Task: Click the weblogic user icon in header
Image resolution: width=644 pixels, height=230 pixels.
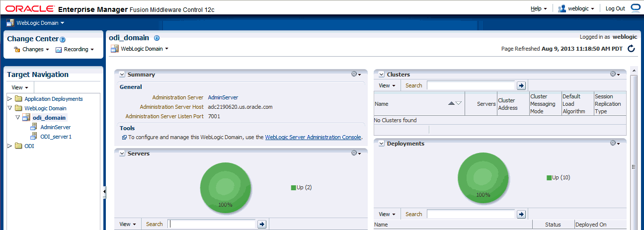Action: point(563,8)
